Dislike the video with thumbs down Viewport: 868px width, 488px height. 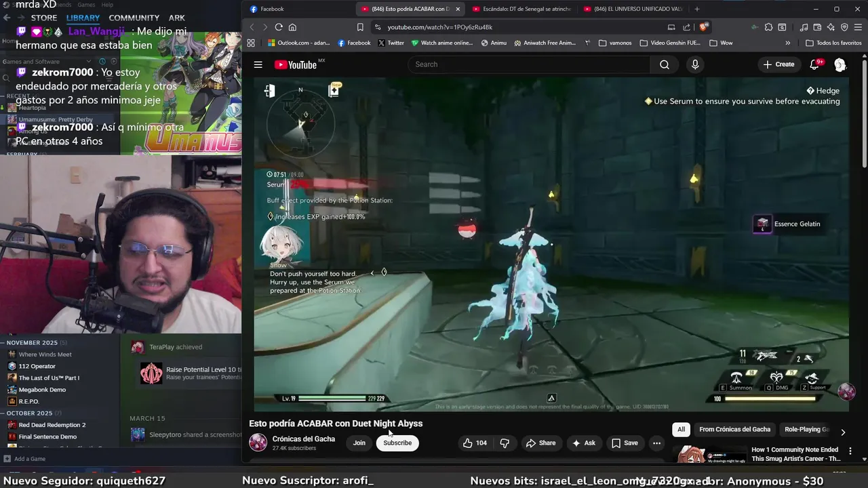[x=505, y=443]
